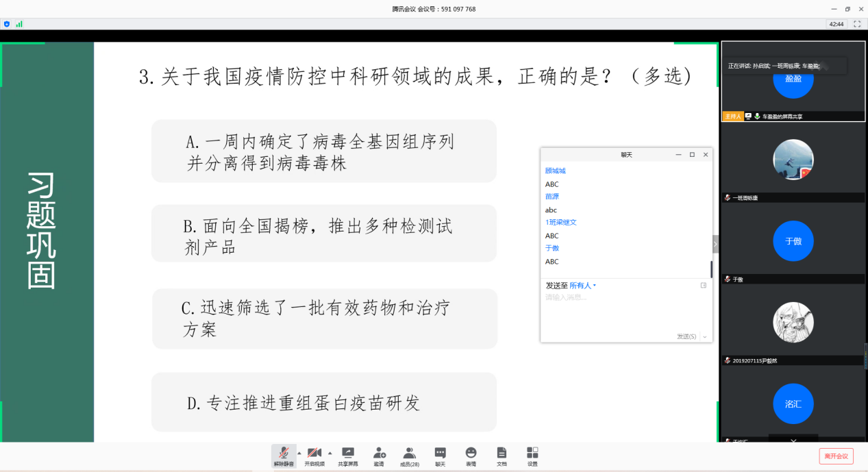Screen dimensions: 868x472
Task: Open the 表情 emoji reactions
Action: point(471,456)
